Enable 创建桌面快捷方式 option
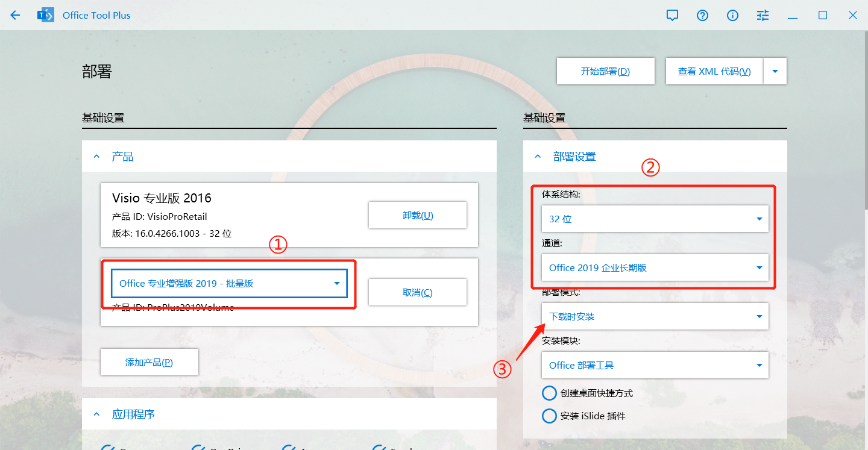The height and width of the screenshot is (450, 868). 549,393
